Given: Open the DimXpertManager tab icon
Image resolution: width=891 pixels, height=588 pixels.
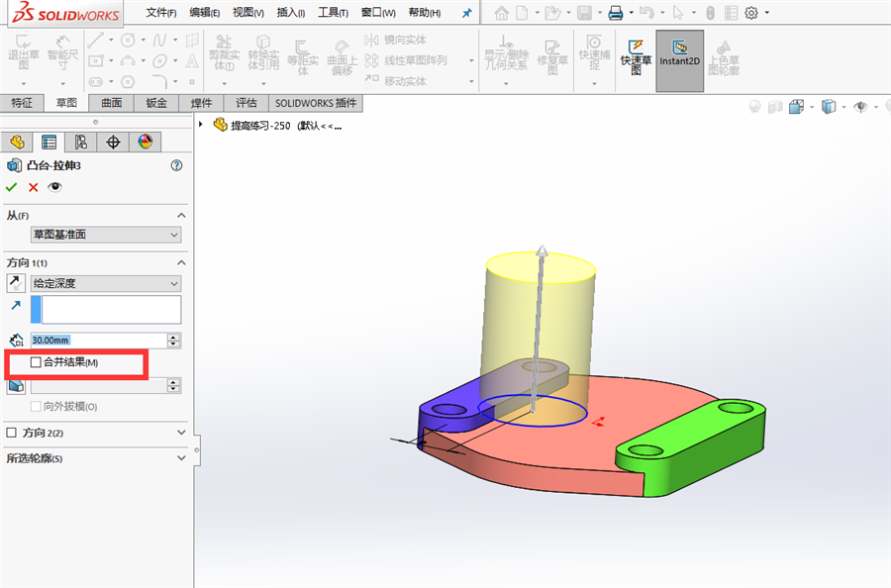Looking at the screenshot, I should coord(113,142).
